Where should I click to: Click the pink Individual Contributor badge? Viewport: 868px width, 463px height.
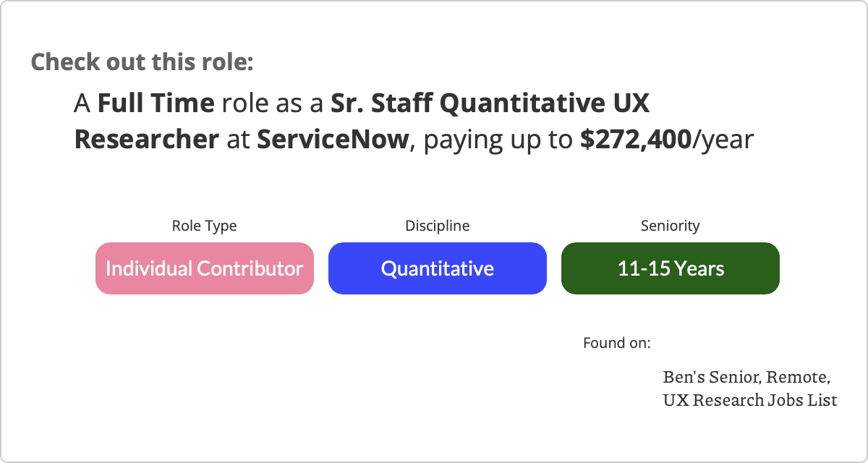tap(205, 268)
